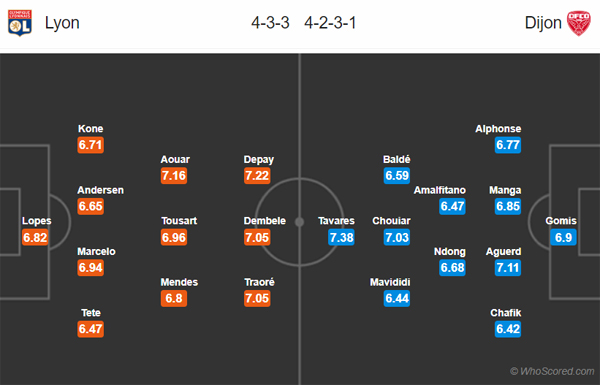Select Aguerd's 7.11 rating badge

tap(508, 268)
